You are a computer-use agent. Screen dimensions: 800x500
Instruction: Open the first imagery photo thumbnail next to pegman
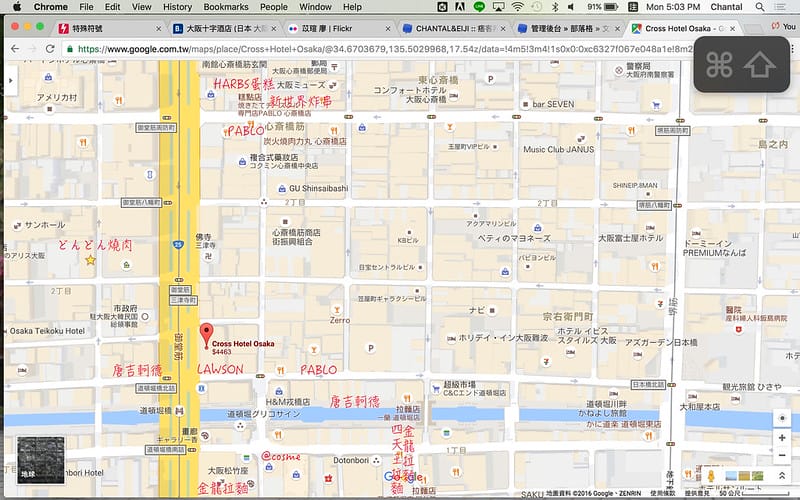point(731,476)
